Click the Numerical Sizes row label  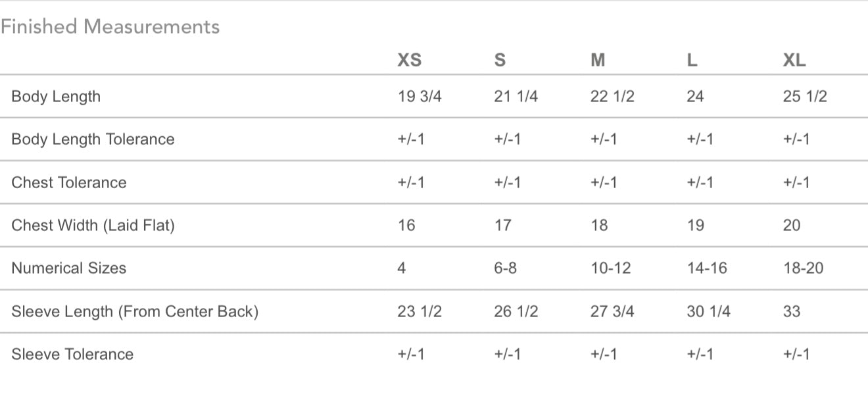tap(68, 268)
